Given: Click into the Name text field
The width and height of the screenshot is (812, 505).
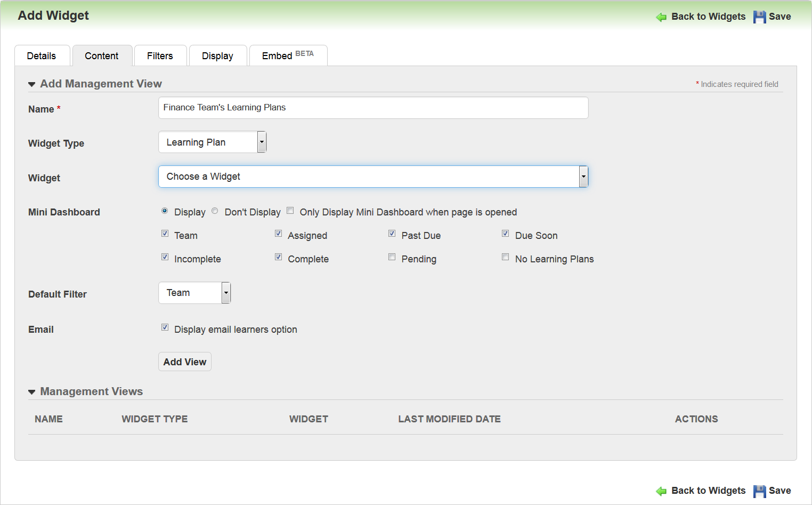Looking at the screenshot, I should point(373,108).
